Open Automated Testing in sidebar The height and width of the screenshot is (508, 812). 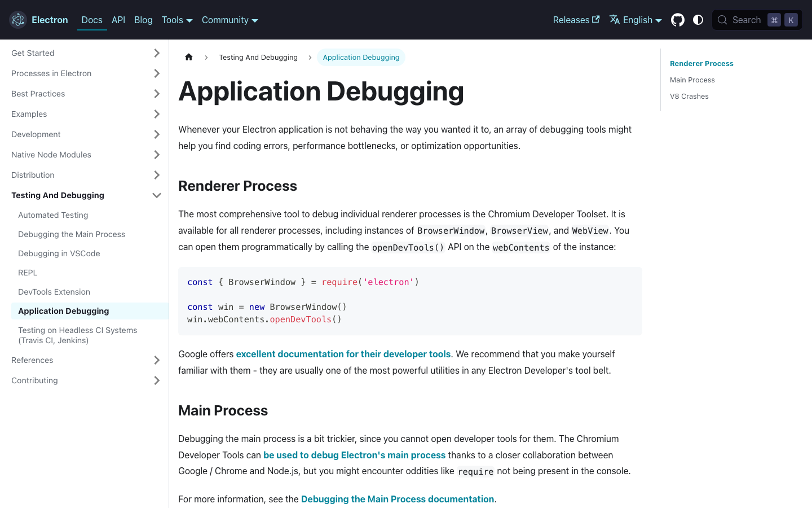(x=53, y=215)
